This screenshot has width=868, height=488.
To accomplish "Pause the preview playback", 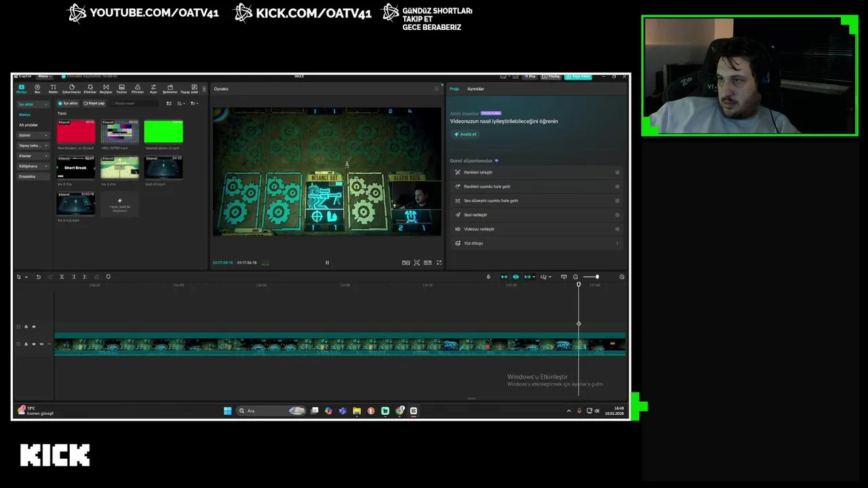I will (x=327, y=262).
